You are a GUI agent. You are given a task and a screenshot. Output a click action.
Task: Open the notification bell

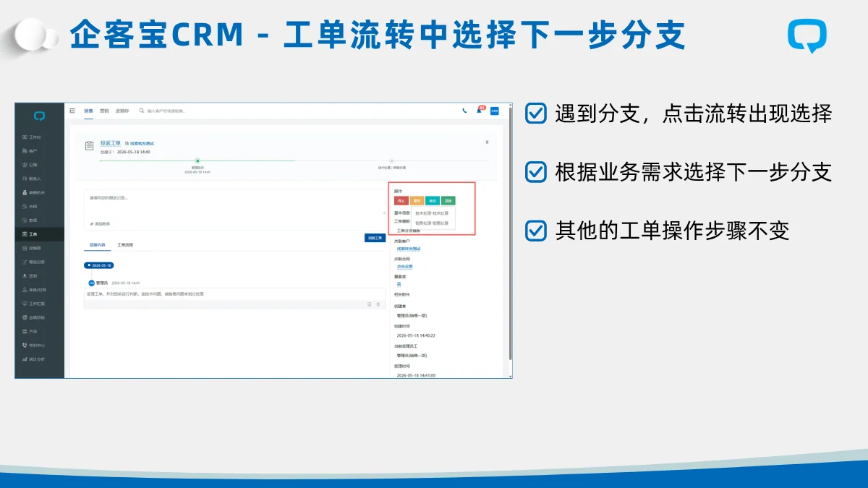pos(480,111)
